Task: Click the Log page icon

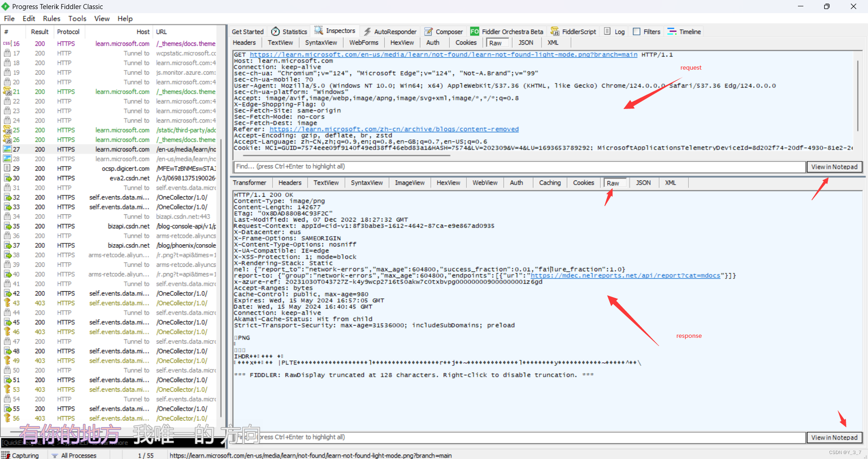Action: pyautogui.click(x=608, y=31)
